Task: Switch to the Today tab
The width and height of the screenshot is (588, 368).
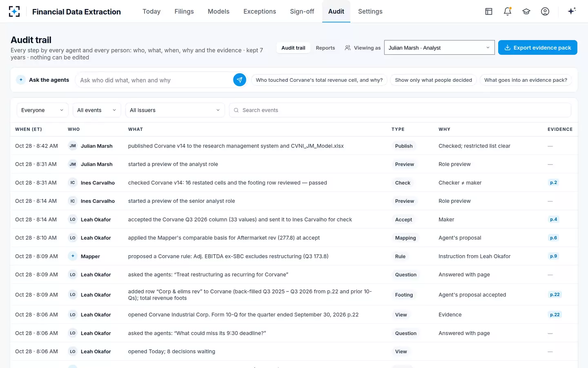Action: 151,11
